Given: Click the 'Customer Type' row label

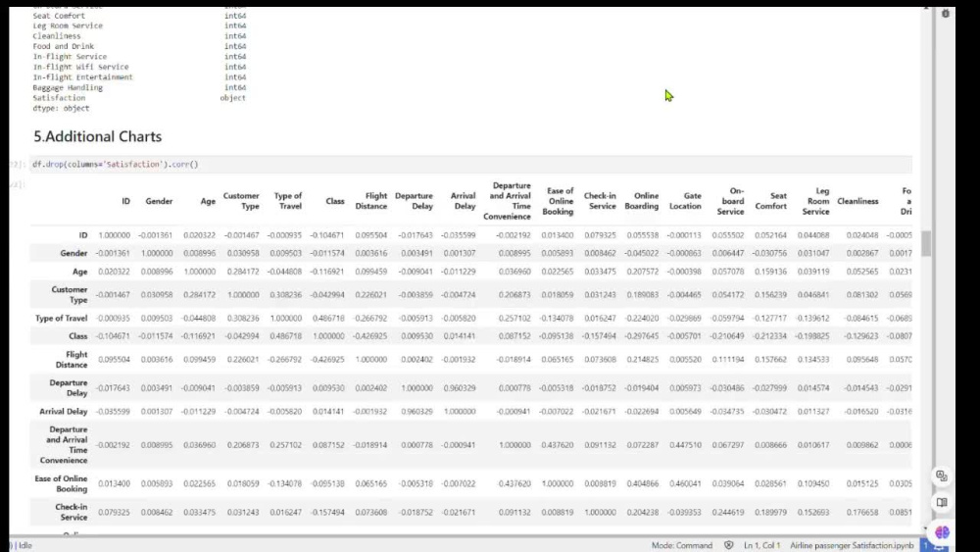Looking at the screenshot, I should 70,295.
